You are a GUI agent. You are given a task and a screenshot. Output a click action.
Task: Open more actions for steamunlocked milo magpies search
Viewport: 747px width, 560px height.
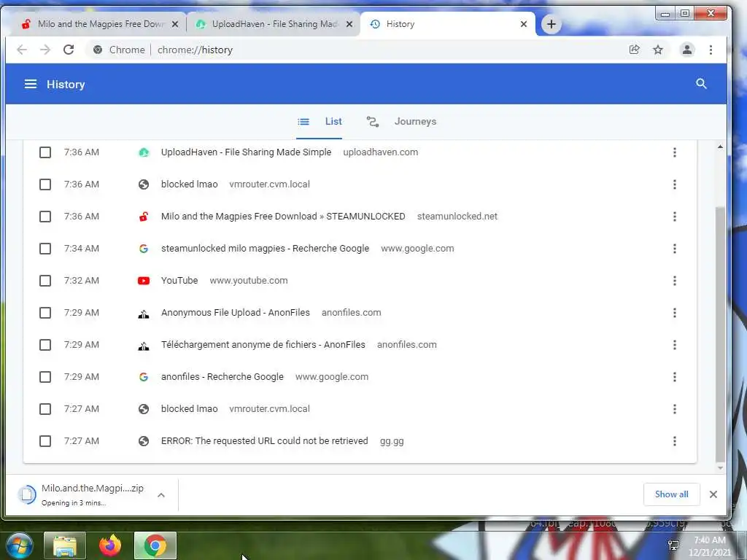pos(675,249)
